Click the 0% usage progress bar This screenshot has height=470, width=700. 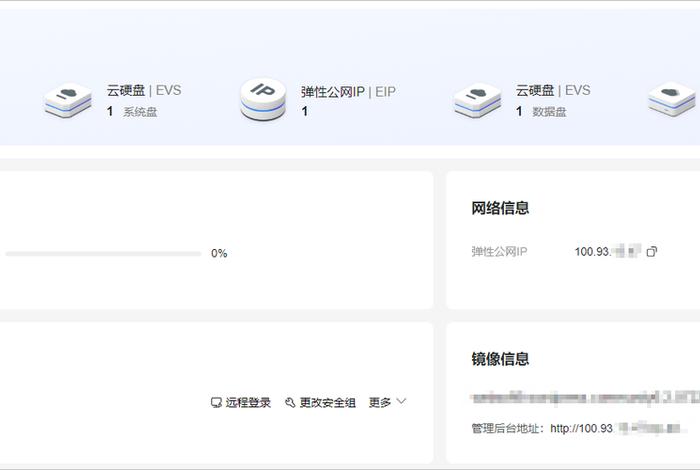(104, 254)
